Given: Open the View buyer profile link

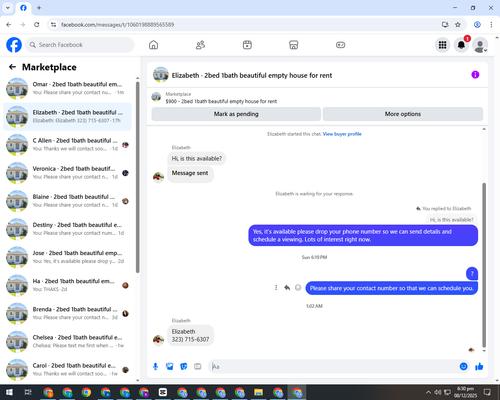Looking at the screenshot, I should coord(342,134).
